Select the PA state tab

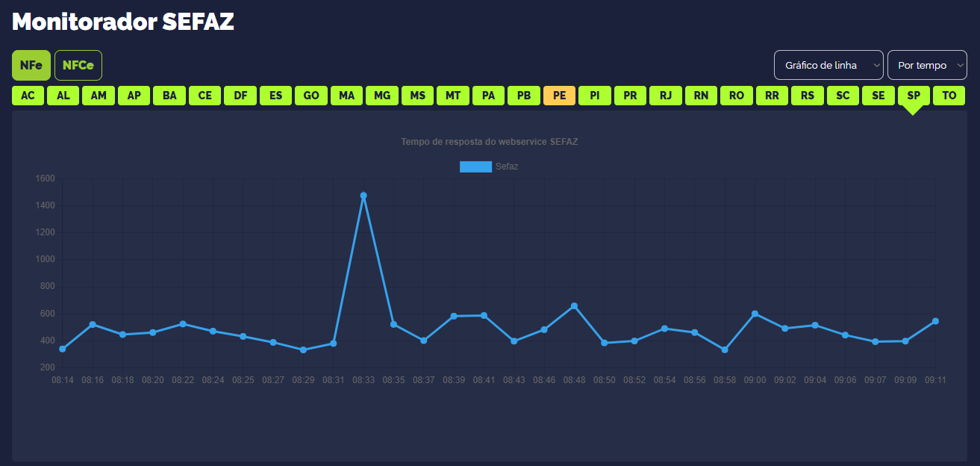click(489, 96)
